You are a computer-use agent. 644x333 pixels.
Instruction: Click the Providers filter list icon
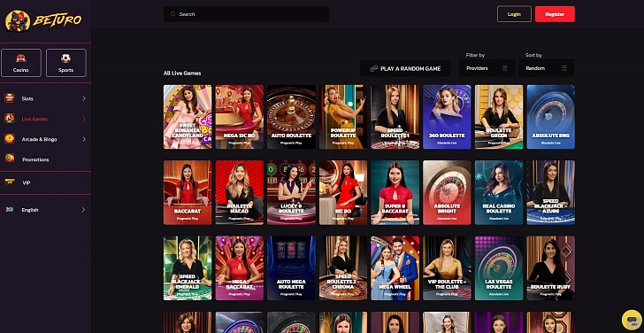coord(505,68)
